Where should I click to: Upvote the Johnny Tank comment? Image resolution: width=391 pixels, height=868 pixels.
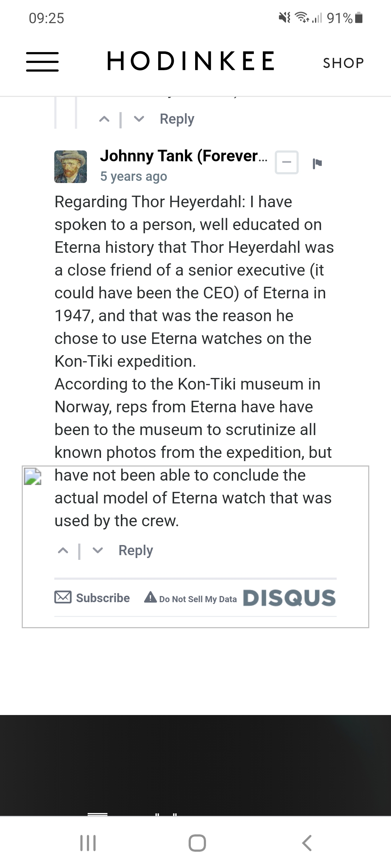[x=63, y=551]
